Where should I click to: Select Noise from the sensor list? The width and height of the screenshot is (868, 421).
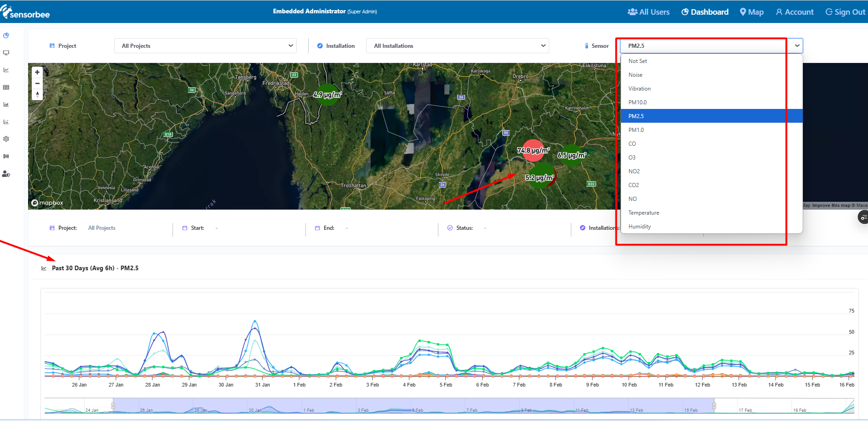635,75
